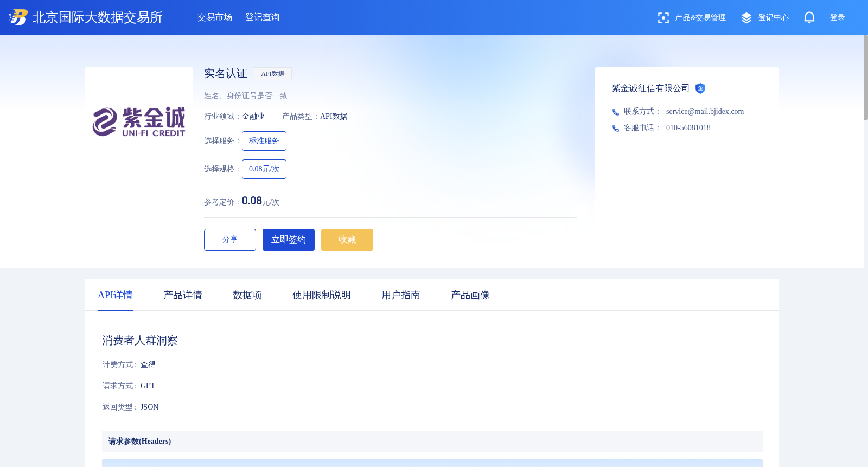The height and width of the screenshot is (467, 868).
Task: Click the 收藏 button
Action: click(x=347, y=240)
